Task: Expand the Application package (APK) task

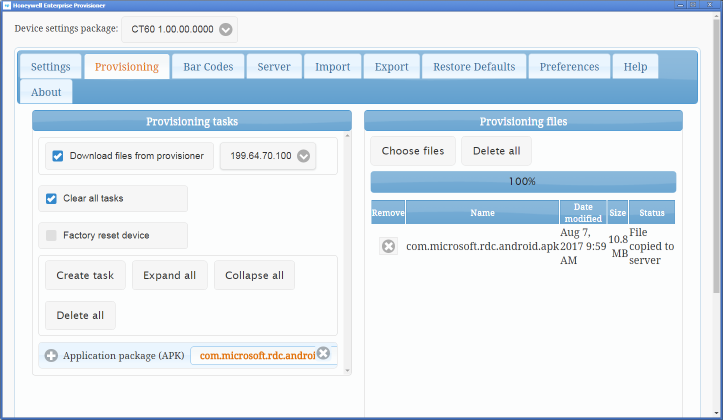Action: pos(51,355)
